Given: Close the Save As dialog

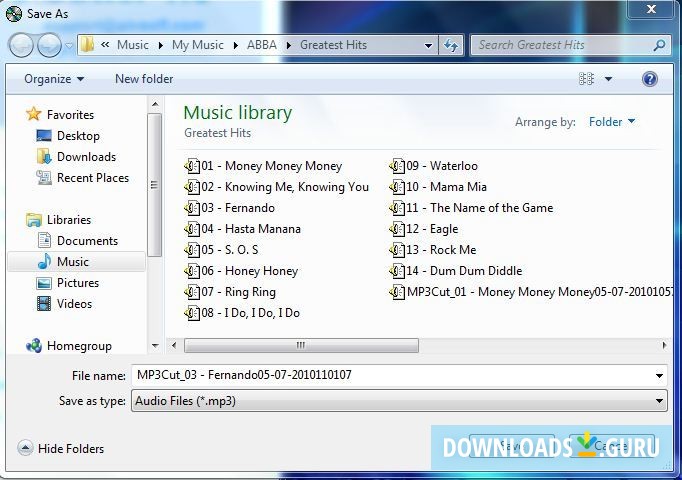Looking at the screenshot, I should tap(651, 9).
